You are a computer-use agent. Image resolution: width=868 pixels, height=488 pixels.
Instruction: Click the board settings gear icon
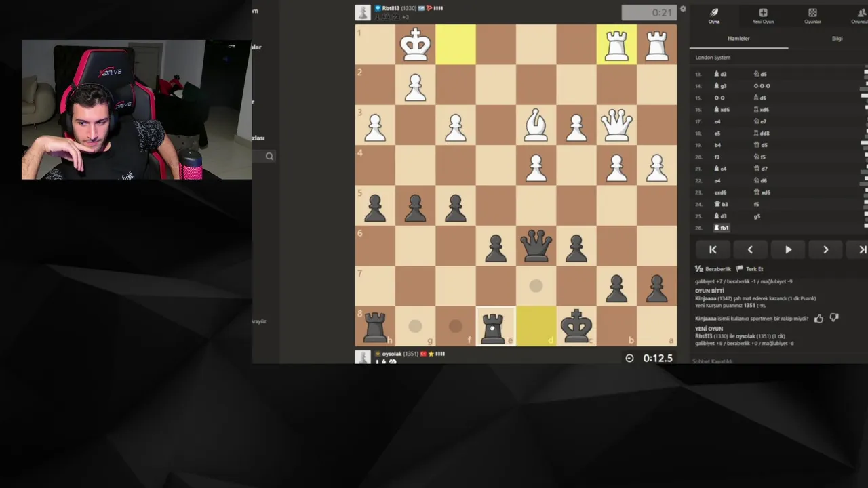pos(683,9)
